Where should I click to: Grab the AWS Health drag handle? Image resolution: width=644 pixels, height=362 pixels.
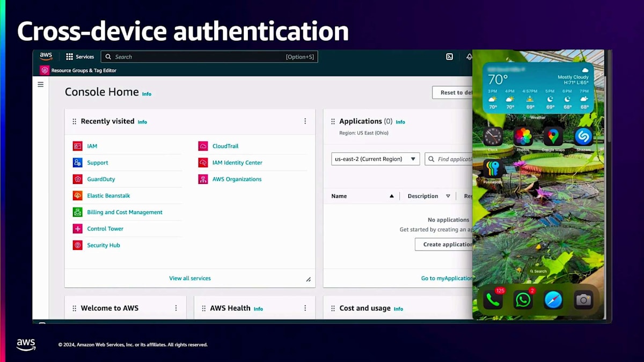204,308
